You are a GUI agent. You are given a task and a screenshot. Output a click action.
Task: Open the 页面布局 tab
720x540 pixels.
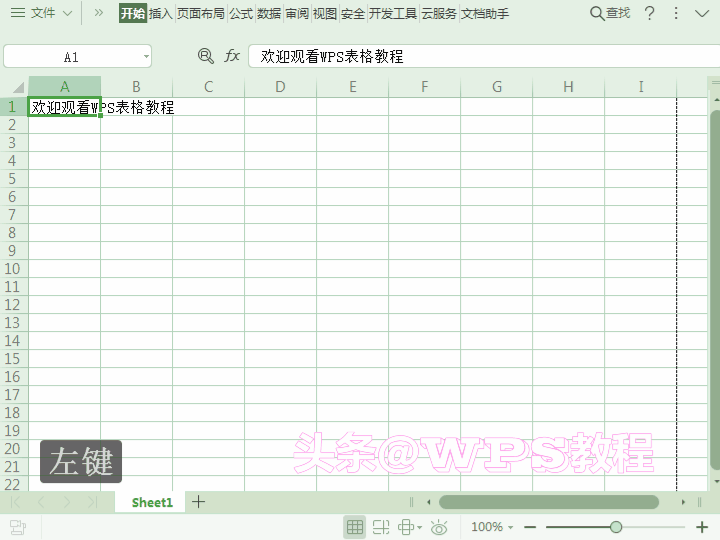coord(201,13)
